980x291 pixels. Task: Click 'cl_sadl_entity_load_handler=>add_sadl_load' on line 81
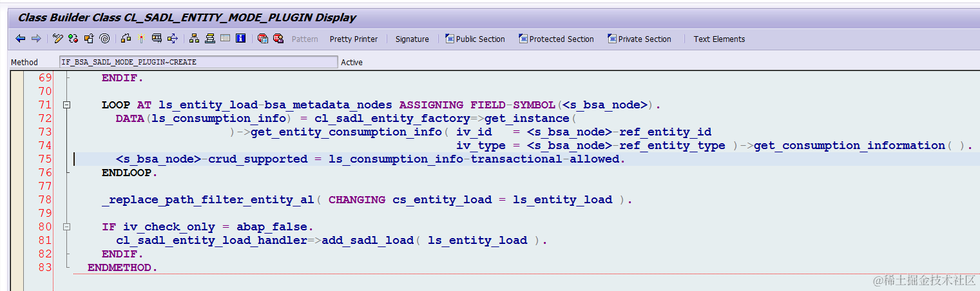265,240
